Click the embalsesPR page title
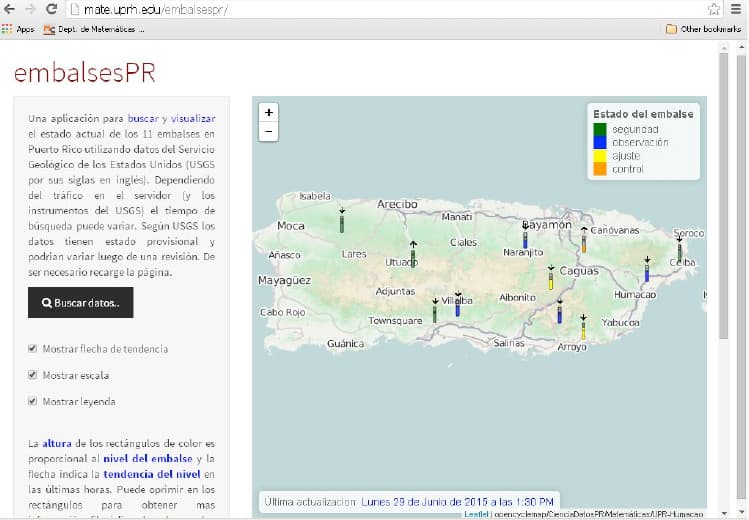The width and height of the screenshot is (749, 520). [85, 73]
